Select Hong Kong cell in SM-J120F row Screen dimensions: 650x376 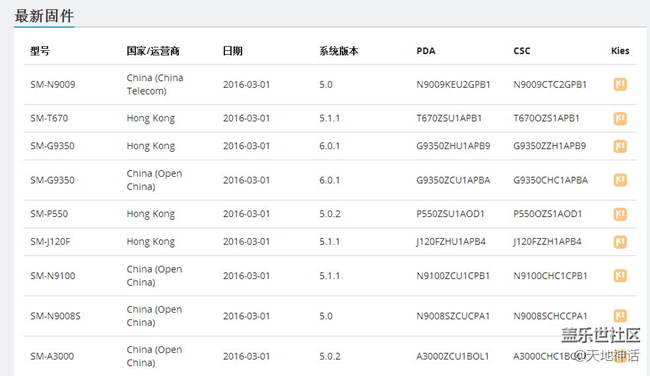(150, 242)
